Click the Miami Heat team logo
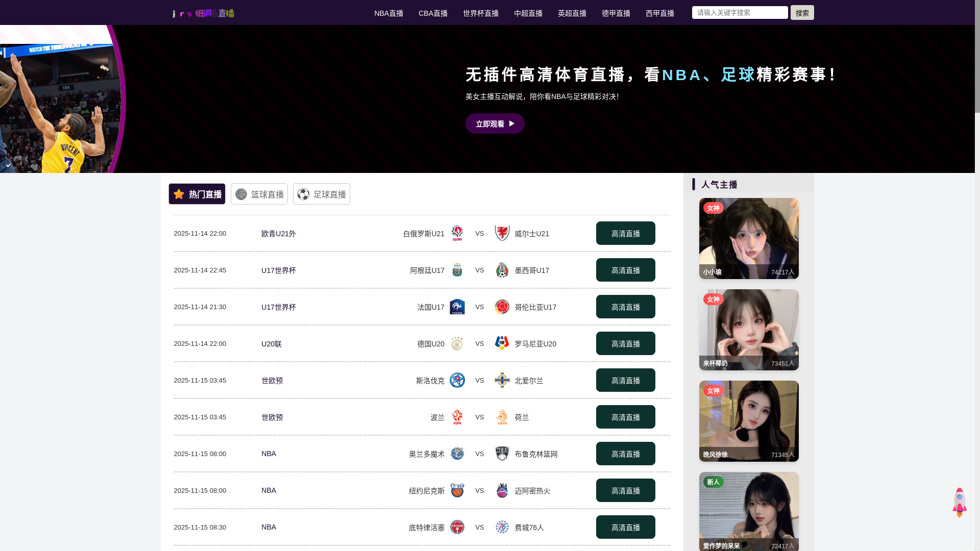The image size is (980, 551). click(502, 490)
